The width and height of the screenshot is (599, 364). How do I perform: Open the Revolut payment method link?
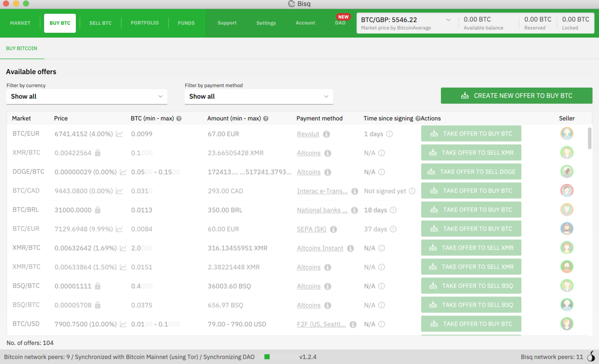308,134
